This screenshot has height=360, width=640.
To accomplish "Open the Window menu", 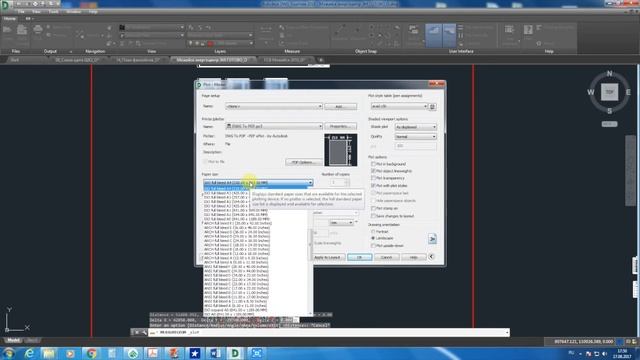I will tap(74, 12).
